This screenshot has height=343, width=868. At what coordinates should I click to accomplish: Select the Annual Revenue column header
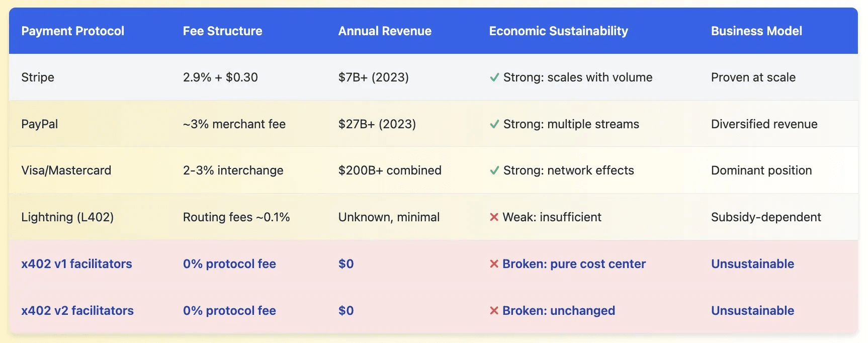point(385,31)
